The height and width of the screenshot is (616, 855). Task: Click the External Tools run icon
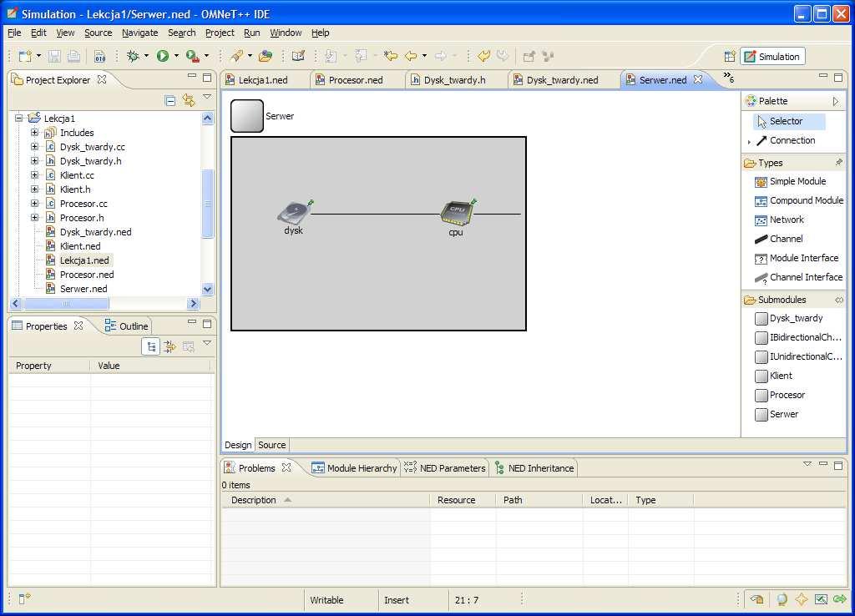pyautogui.click(x=192, y=56)
